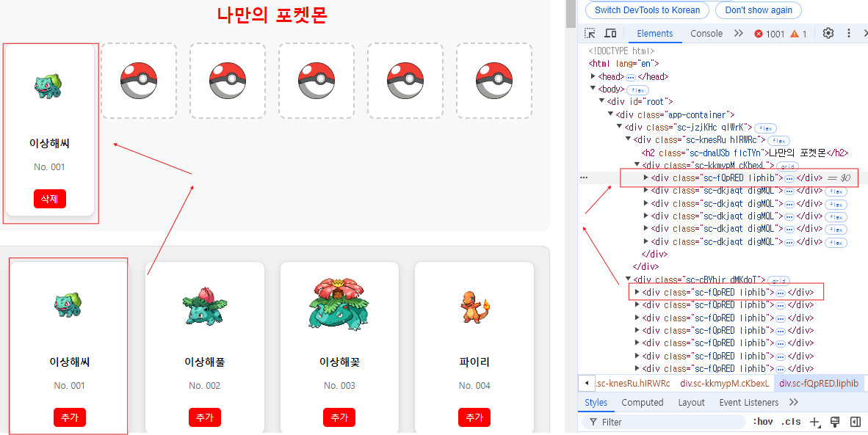Viewport: 868px width, 435px height.
Task: Click the red error count 1001 icon
Action: point(759,34)
